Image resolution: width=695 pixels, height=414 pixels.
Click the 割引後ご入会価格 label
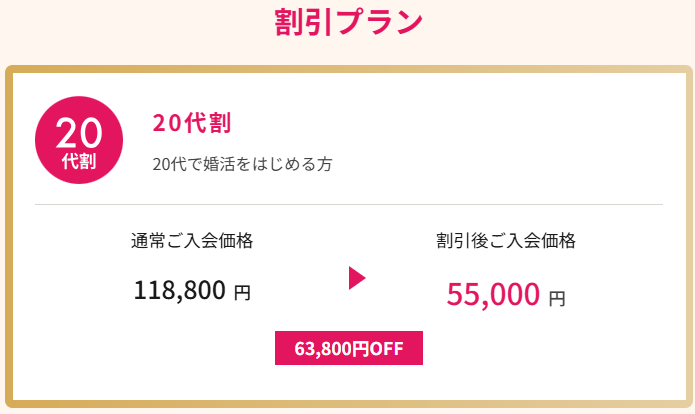point(506,241)
